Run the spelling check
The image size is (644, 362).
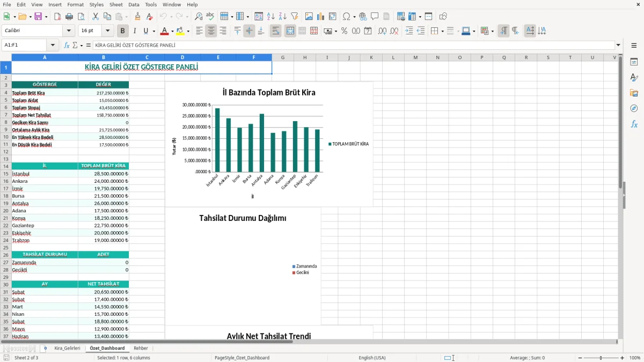(x=210, y=17)
